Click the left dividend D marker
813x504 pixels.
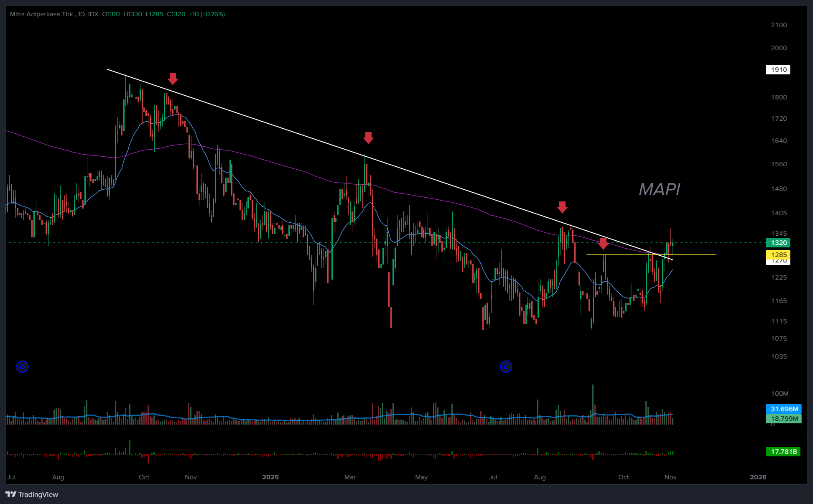22,367
